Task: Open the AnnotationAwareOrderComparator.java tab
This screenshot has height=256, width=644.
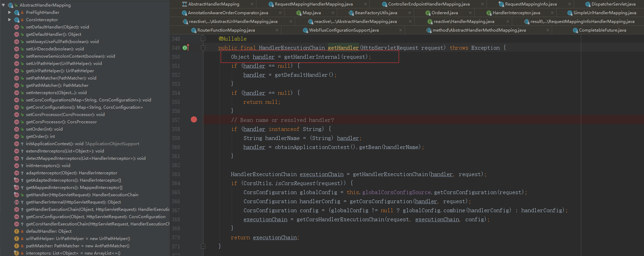Action: tap(228, 13)
